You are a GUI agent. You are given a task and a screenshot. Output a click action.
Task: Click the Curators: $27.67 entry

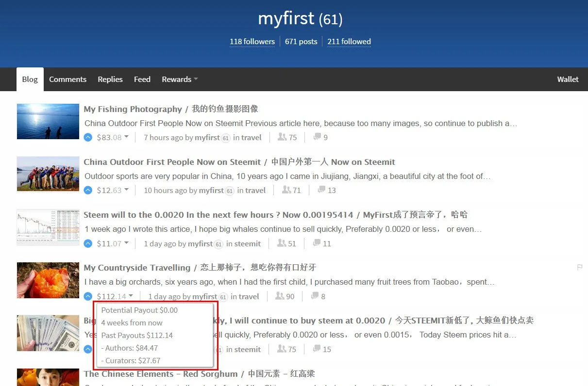(131, 360)
